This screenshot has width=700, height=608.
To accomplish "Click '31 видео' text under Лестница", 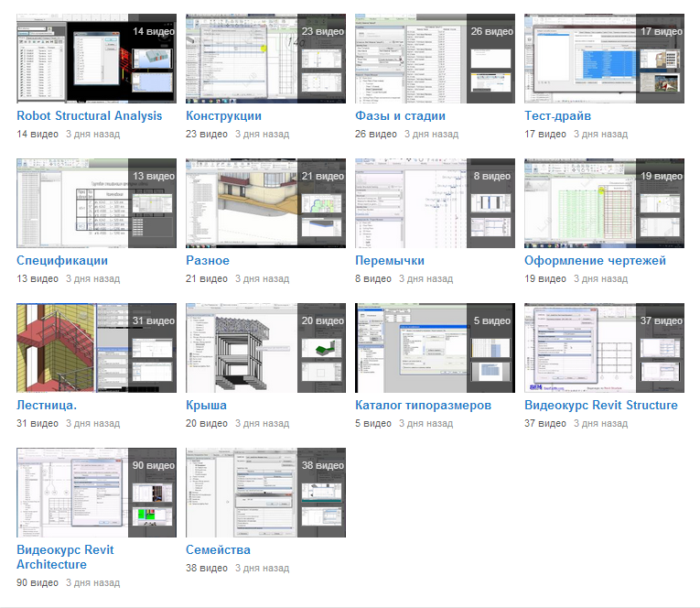I will (x=38, y=424).
